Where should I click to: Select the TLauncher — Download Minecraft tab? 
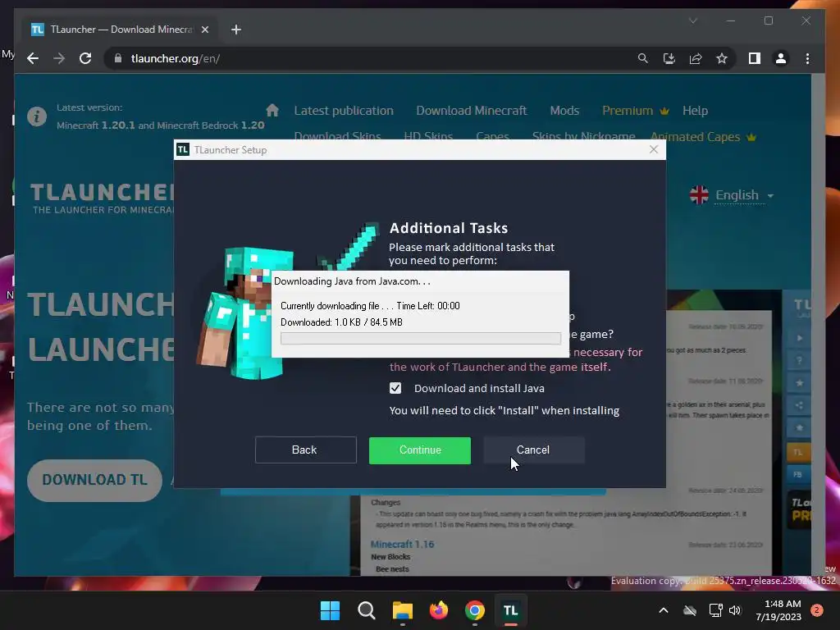click(x=119, y=30)
